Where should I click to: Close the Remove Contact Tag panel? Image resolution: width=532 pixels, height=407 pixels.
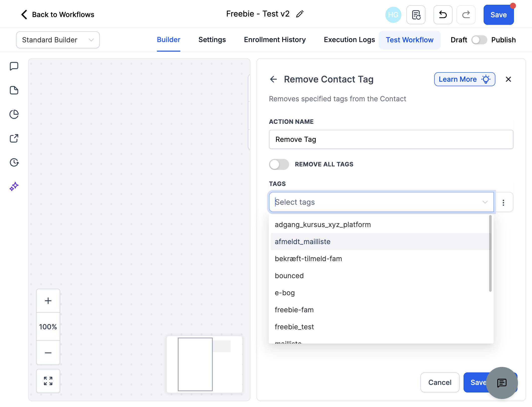coord(508,79)
